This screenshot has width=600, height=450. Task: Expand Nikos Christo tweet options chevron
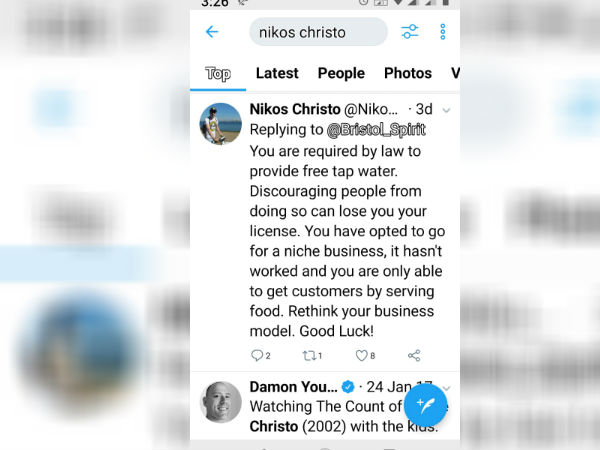(x=446, y=111)
